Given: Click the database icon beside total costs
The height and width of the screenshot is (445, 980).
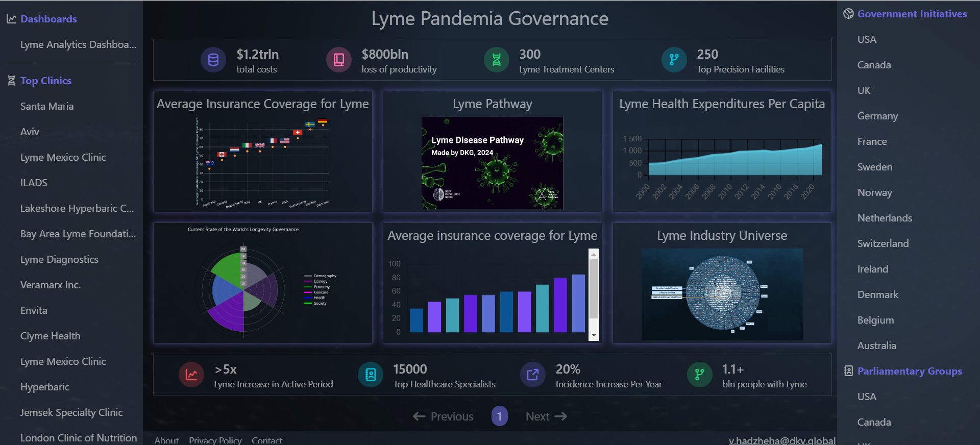Looking at the screenshot, I should tap(213, 60).
